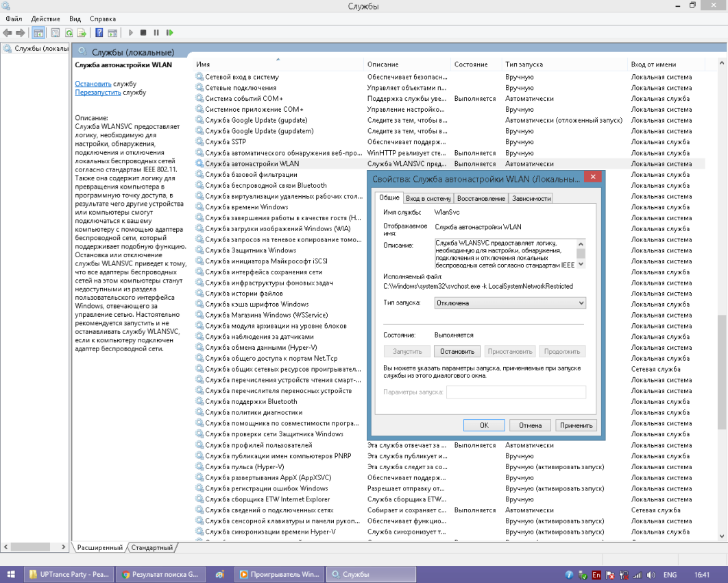Click the Properties toolbar icon
This screenshot has width=728, height=583.
pos(56,32)
